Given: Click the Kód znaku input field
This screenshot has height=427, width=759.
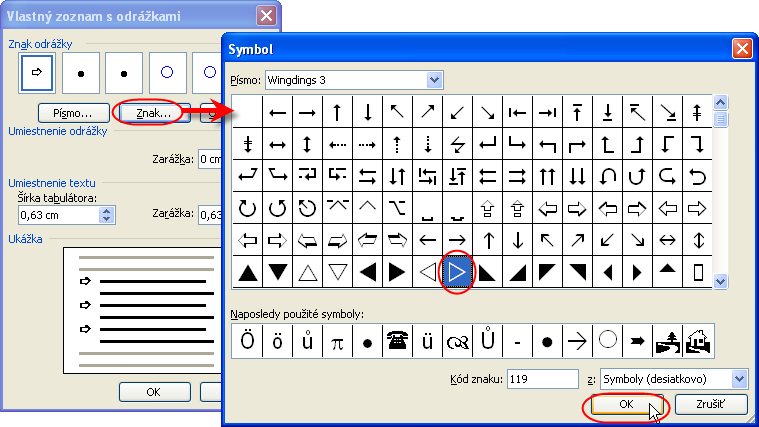Looking at the screenshot, I should pyautogui.click(x=542, y=379).
